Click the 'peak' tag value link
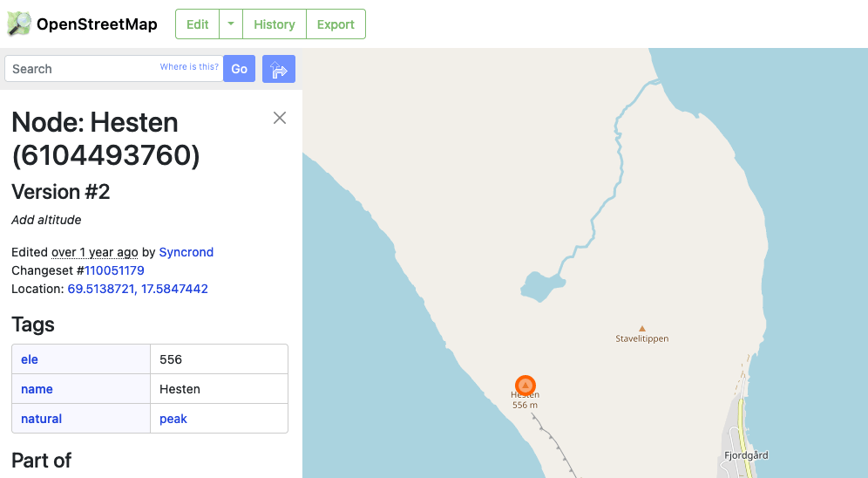 (173, 419)
